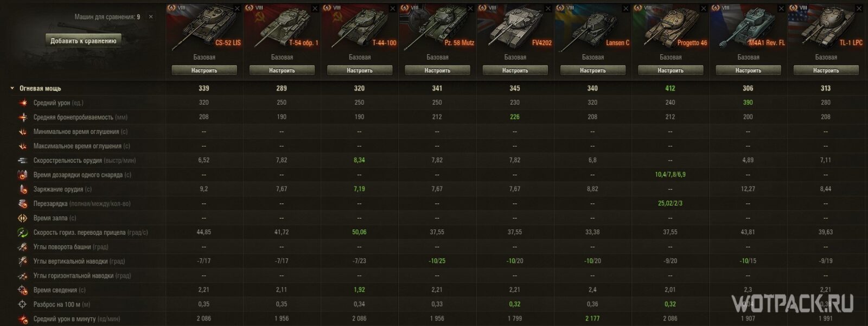Click the average damage per minute icon
This screenshot has width=868, height=326.
click(23, 319)
